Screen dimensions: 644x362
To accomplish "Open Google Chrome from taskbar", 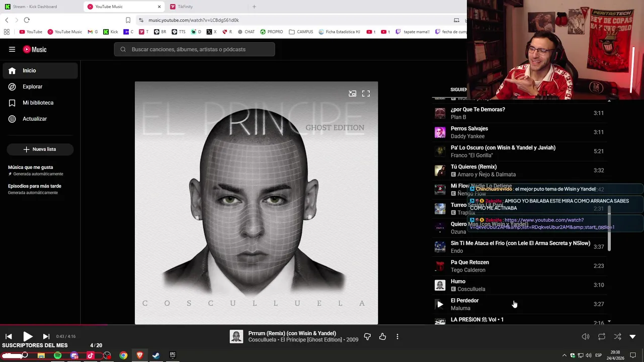I will (x=123, y=355).
